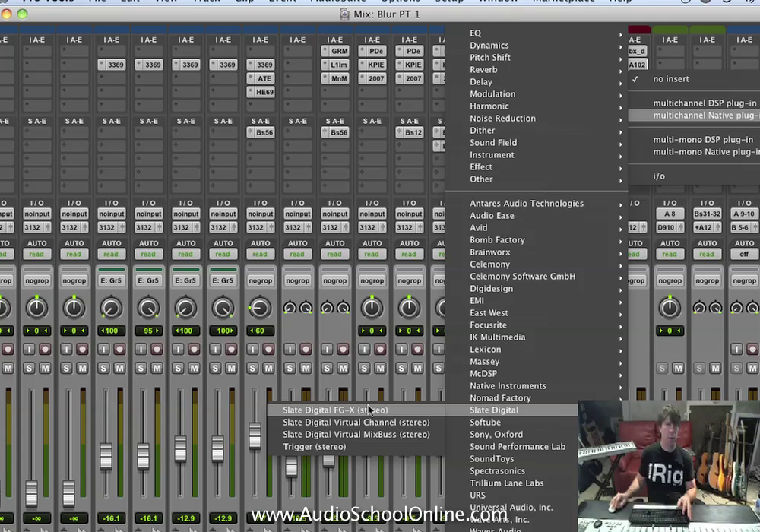760x532 pixels.
Task: Open the Softube manufacturer menu
Action: (511, 422)
